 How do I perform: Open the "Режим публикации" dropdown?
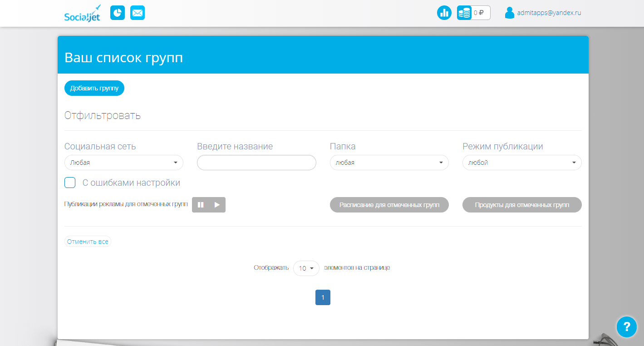[522, 163]
